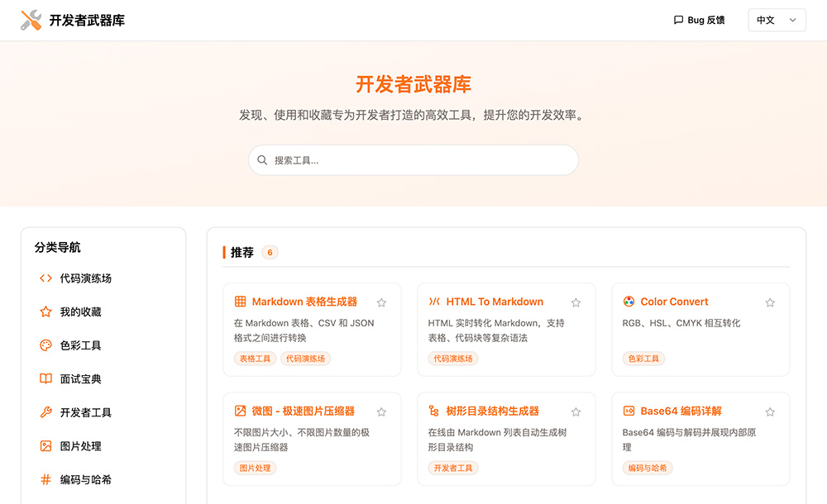Click the 树形目录结构生成器 tree icon
This screenshot has height=504, width=827.
tap(434, 411)
